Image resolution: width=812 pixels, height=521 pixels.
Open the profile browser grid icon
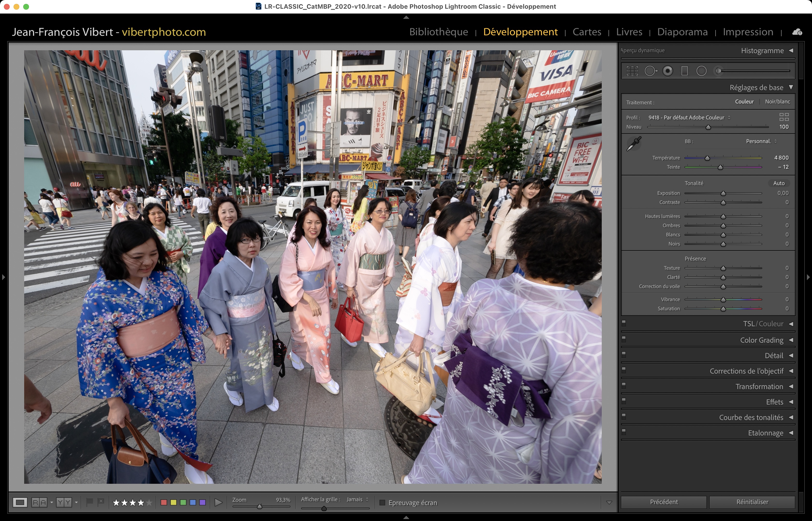(x=783, y=117)
